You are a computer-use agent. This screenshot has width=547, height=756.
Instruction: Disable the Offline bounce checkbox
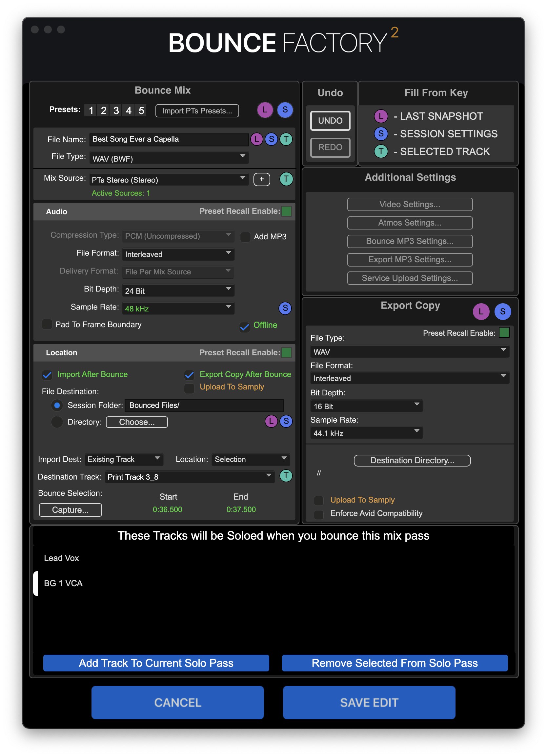pyautogui.click(x=245, y=327)
